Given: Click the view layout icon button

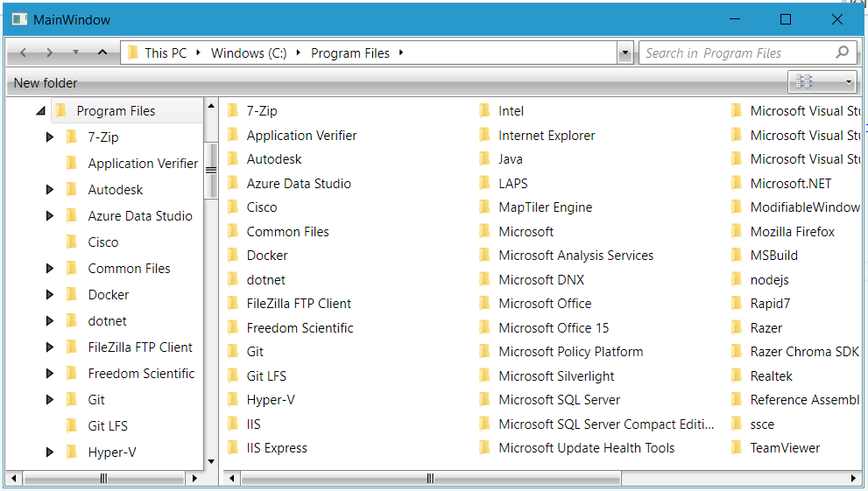Looking at the screenshot, I should 804,82.
